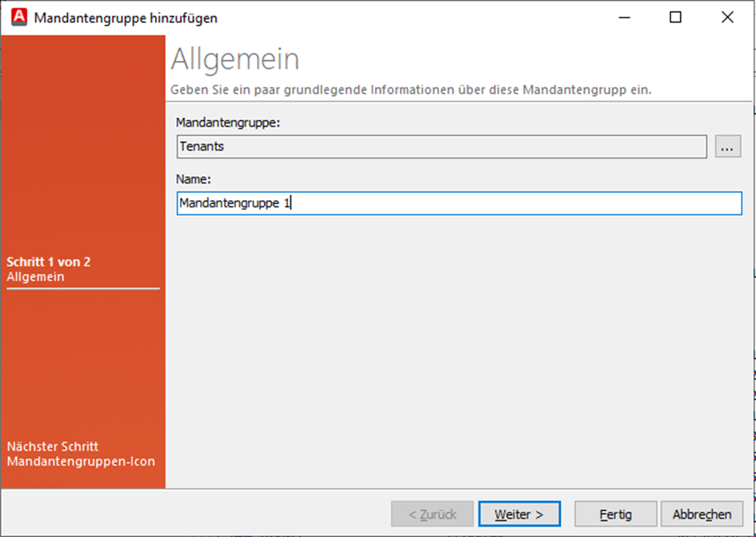Minimize the Mandantengruppe hinzufügen window

(624, 18)
